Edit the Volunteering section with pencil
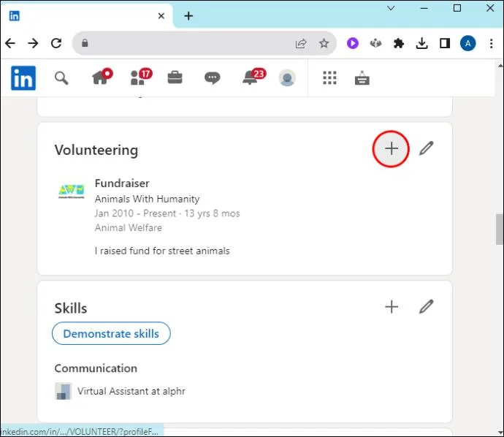The height and width of the screenshot is (437, 504). 427,148
